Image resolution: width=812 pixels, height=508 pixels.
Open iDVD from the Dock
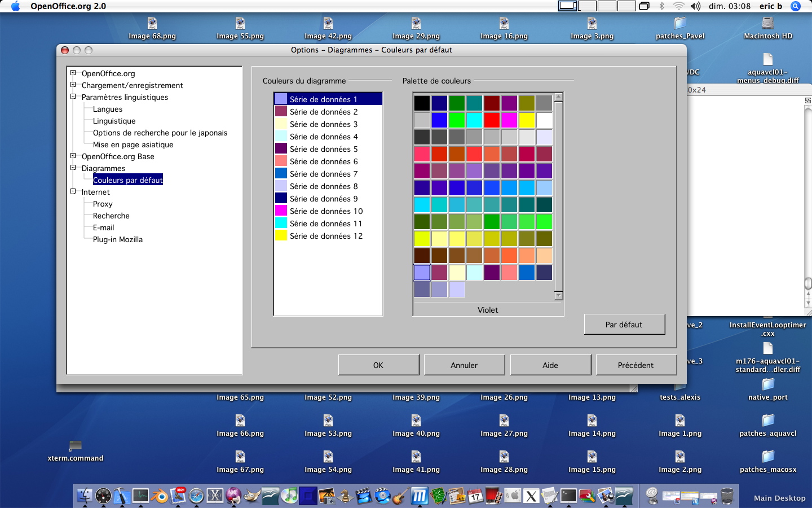click(x=382, y=496)
